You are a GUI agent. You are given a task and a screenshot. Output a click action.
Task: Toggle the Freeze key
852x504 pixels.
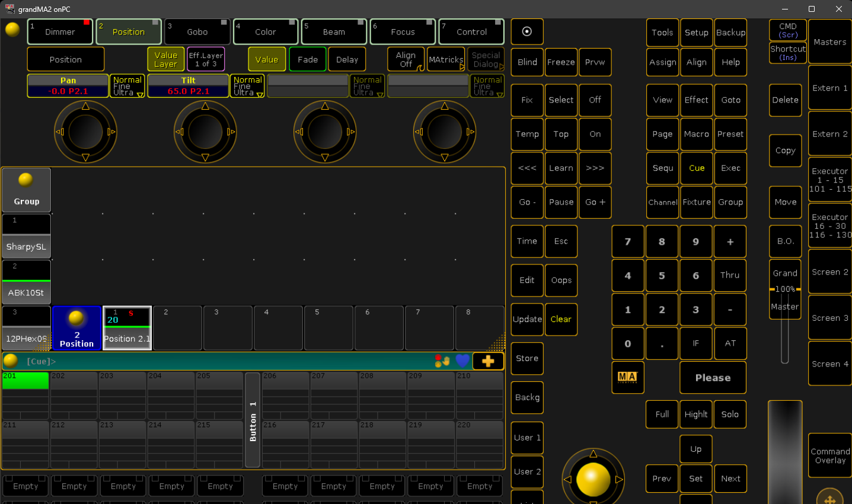561,62
